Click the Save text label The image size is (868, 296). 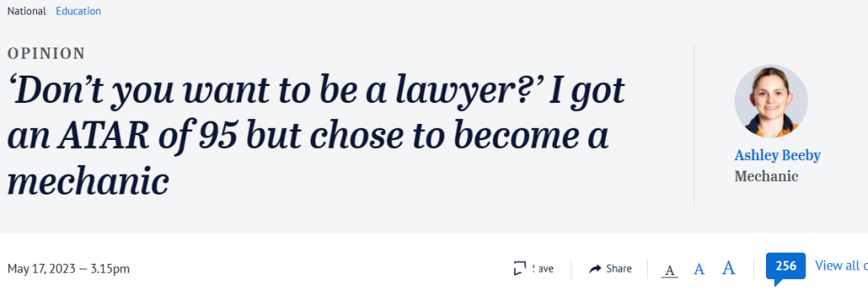coord(542,269)
